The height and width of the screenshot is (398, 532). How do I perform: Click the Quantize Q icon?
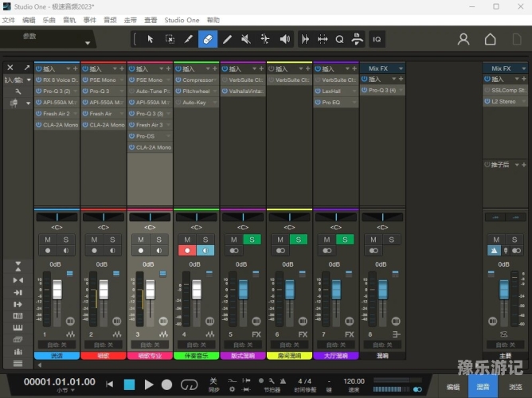tap(339, 39)
